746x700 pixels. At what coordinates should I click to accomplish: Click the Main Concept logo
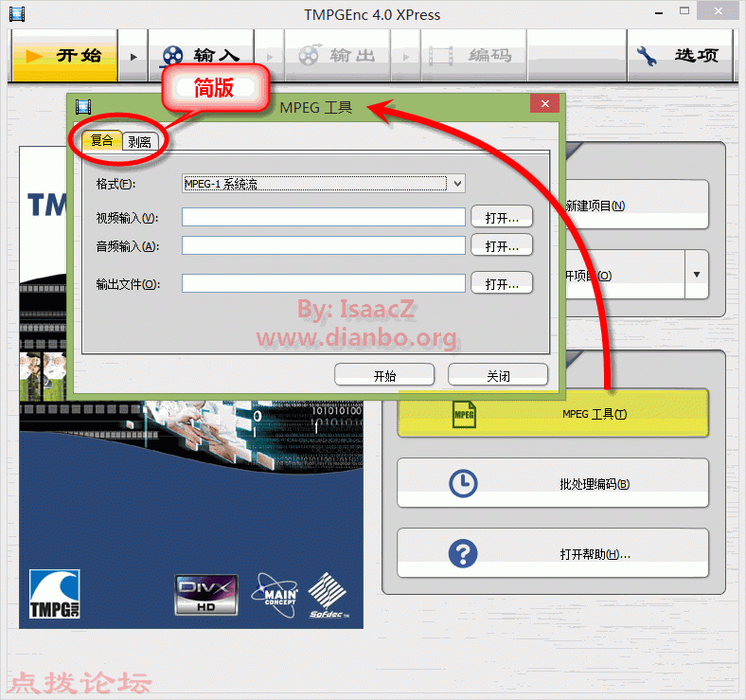[x=275, y=595]
